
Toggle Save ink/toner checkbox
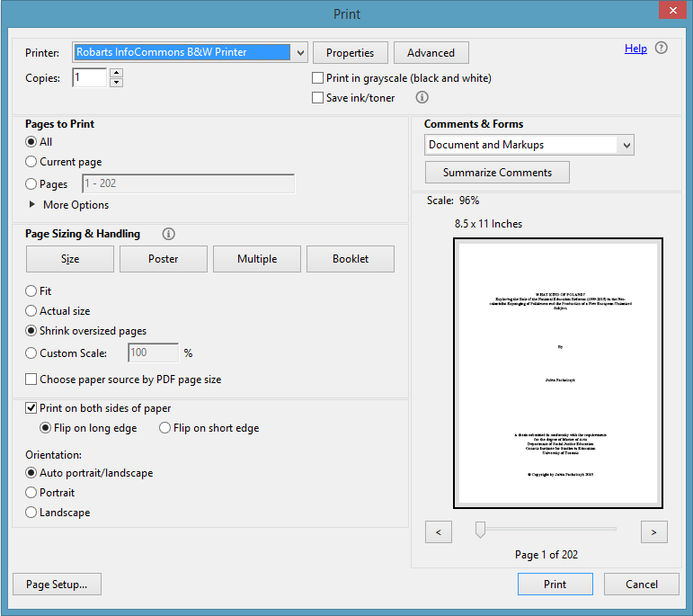pyautogui.click(x=318, y=98)
